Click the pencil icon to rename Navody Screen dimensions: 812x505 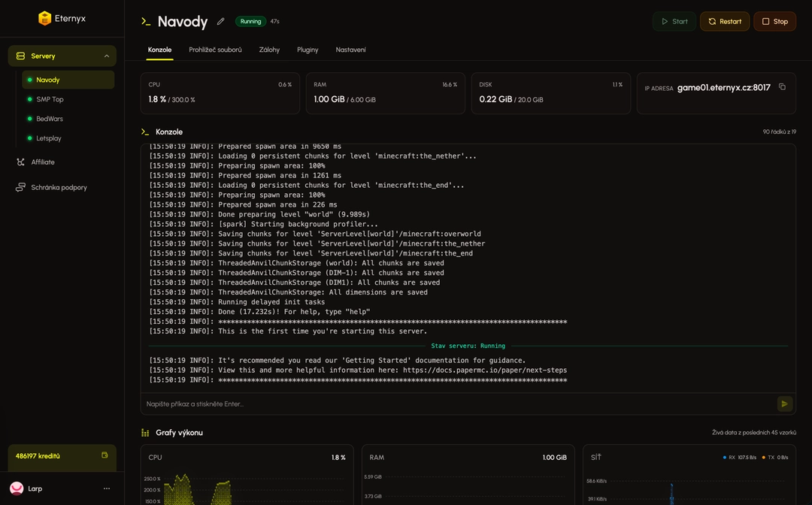(x=220, y=21)
